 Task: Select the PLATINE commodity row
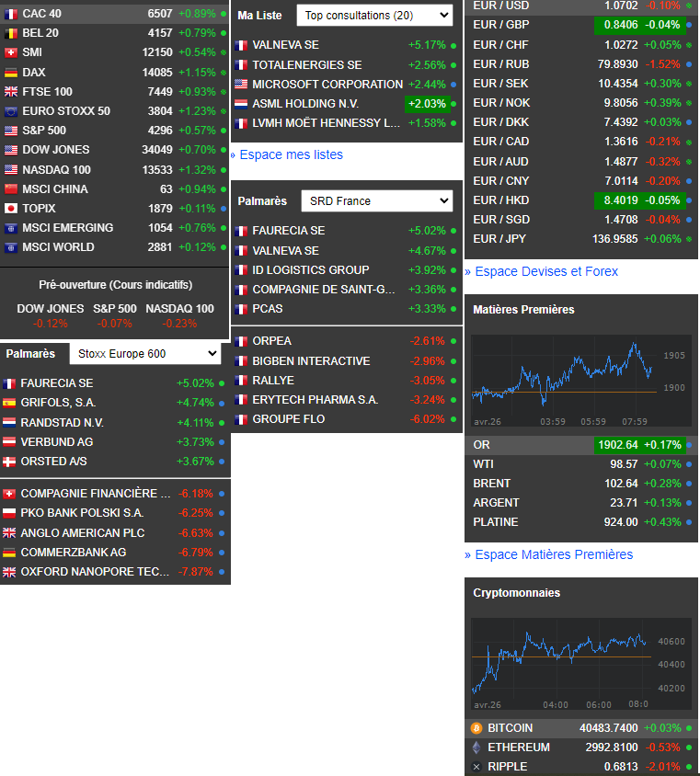click(x=581, y=522)
